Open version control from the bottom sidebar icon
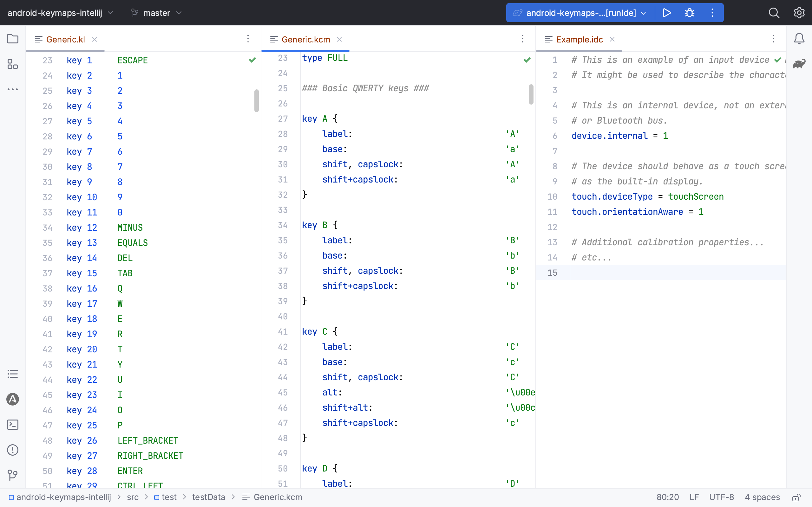The height and width of the screenshot is (507, 812). point(12,475)
